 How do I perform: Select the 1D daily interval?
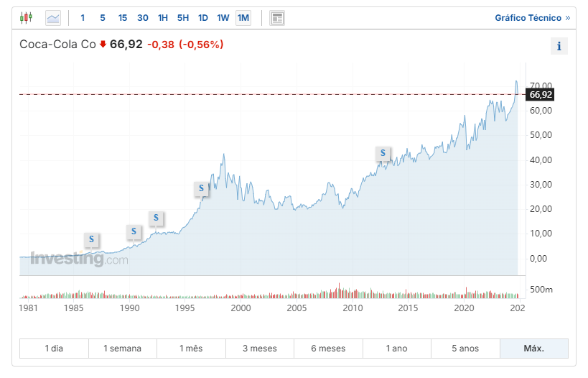click(203, 17)
